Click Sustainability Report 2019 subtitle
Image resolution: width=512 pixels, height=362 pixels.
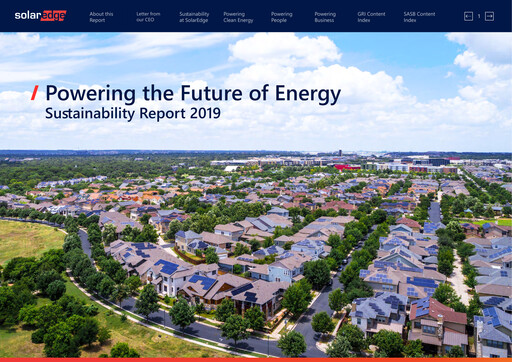tap(133, 113)
